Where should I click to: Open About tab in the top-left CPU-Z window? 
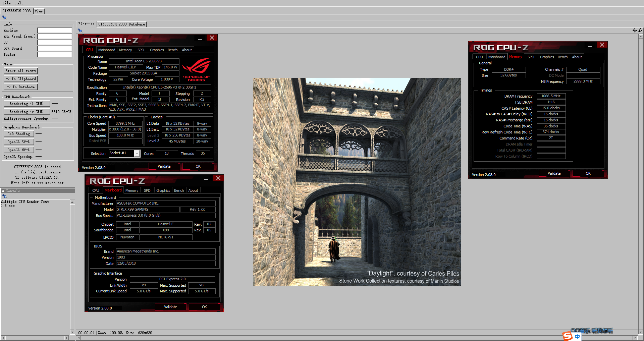(187, 50)
